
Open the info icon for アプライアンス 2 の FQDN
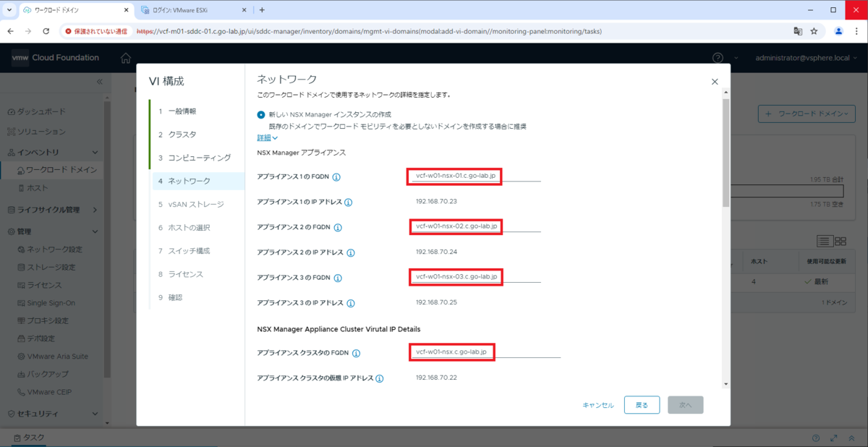tap(337, 227)
